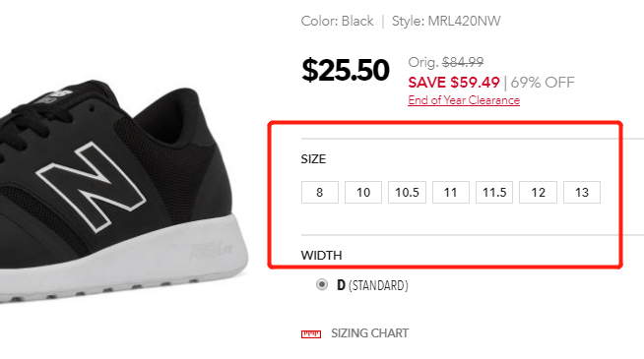The height and width of the screenshot is (359, 644).
Task: Select size 10 option
Action: [x=363, y=192]
